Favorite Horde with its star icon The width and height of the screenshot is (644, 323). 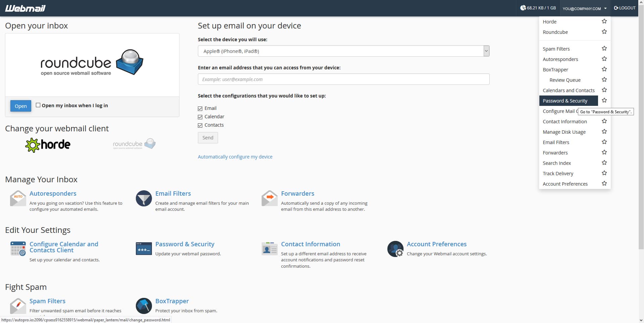[604, 21]
